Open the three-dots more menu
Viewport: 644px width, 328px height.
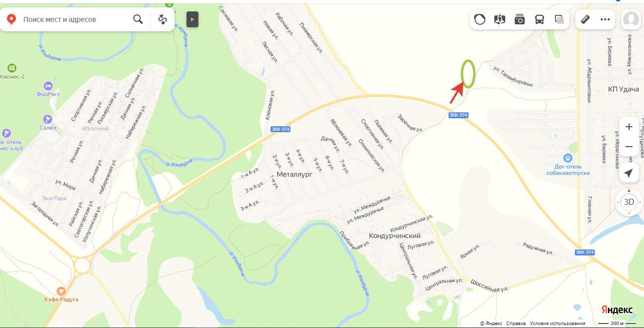605,19
